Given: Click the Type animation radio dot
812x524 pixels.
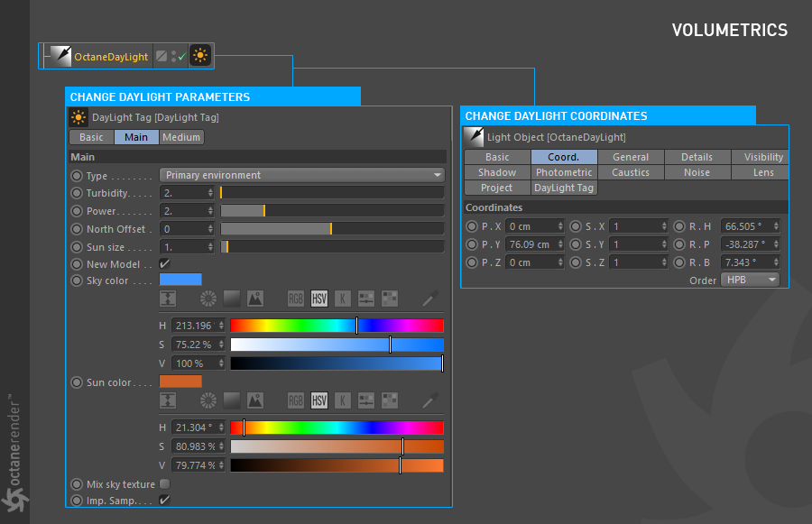Looking at the screenshot, I should click(77, 176).
